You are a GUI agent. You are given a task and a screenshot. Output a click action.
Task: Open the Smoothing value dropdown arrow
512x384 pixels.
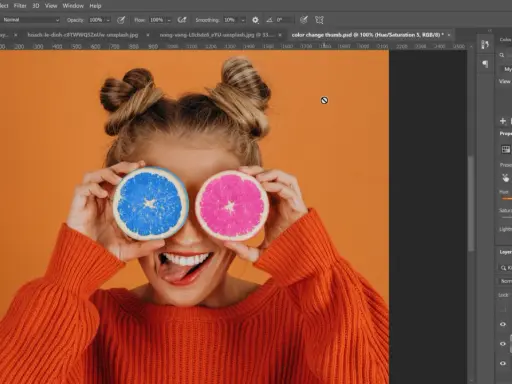(x=243, y=20)
